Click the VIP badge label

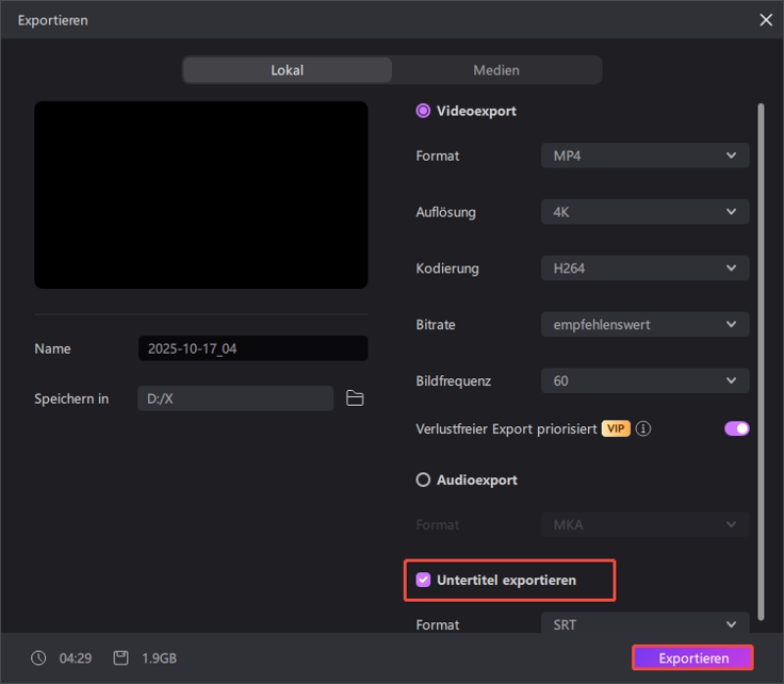[x=615, y=429]
